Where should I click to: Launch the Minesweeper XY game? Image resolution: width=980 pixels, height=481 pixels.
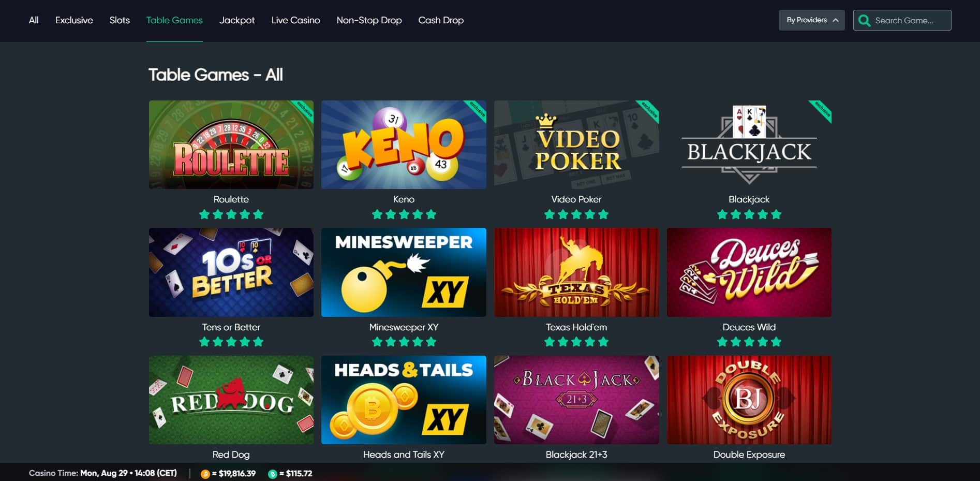(x=404, y=272)
